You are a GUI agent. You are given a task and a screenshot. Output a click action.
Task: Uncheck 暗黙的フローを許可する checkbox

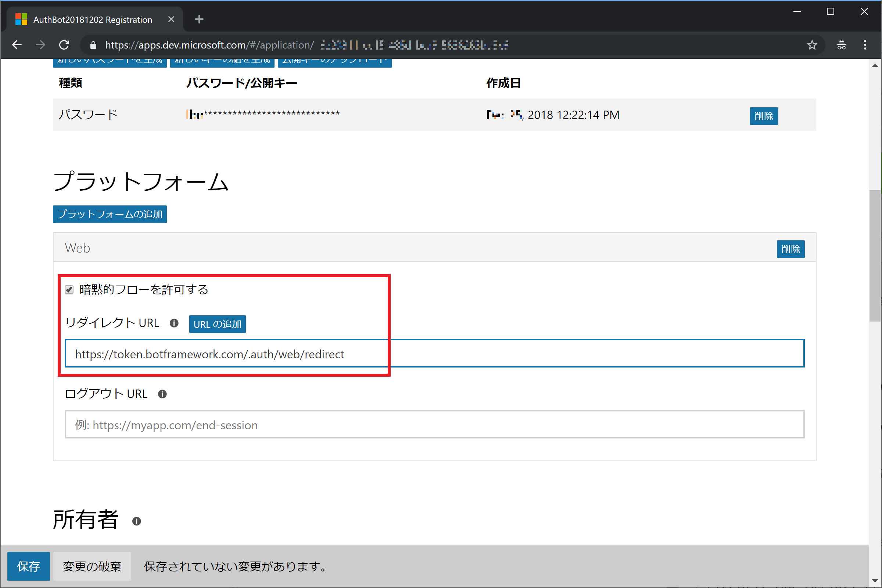69,290
